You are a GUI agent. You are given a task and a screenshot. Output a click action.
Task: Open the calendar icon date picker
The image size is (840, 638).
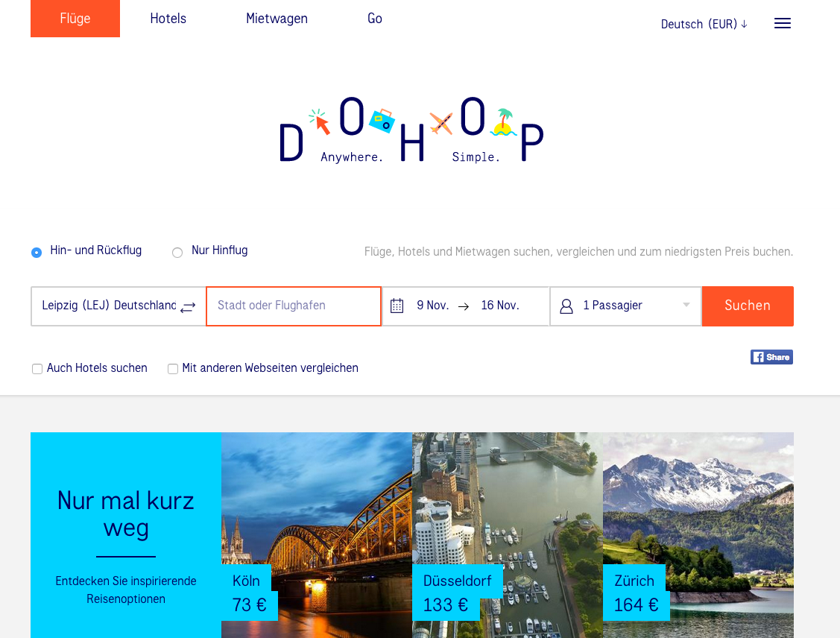pyautogui.click(x=397, y=306)
